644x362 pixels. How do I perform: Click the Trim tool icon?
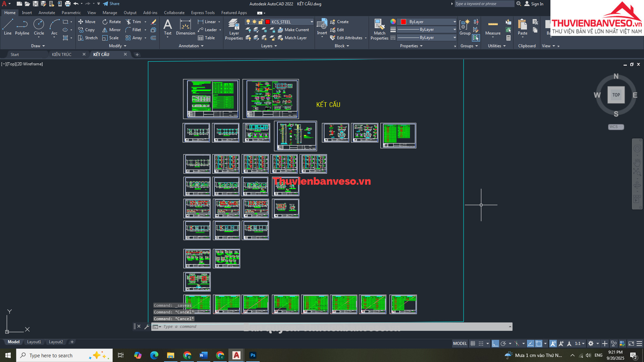click(128, 22)
